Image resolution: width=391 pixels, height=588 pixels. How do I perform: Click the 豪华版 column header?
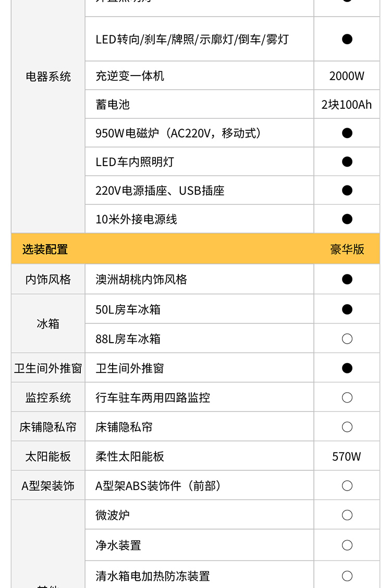coord(347,249)
